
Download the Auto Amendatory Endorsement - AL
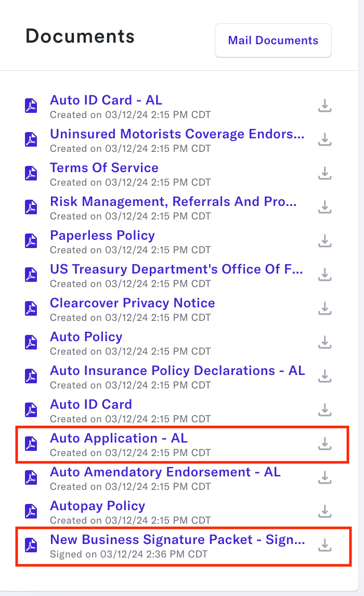[324, 477]
